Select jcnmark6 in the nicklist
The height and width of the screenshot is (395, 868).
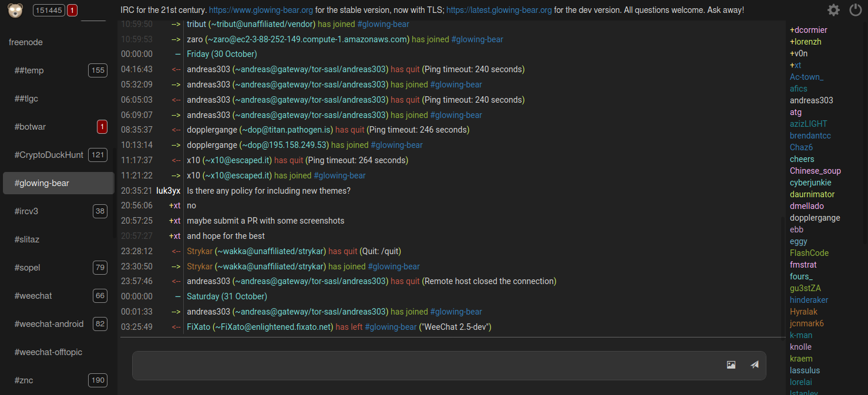[x=807, y=323]
